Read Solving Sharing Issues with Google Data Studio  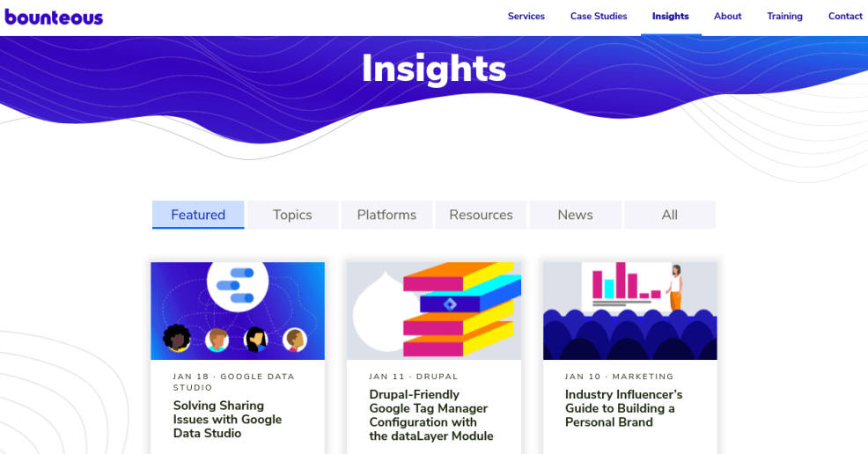click(x=227, y=420)
